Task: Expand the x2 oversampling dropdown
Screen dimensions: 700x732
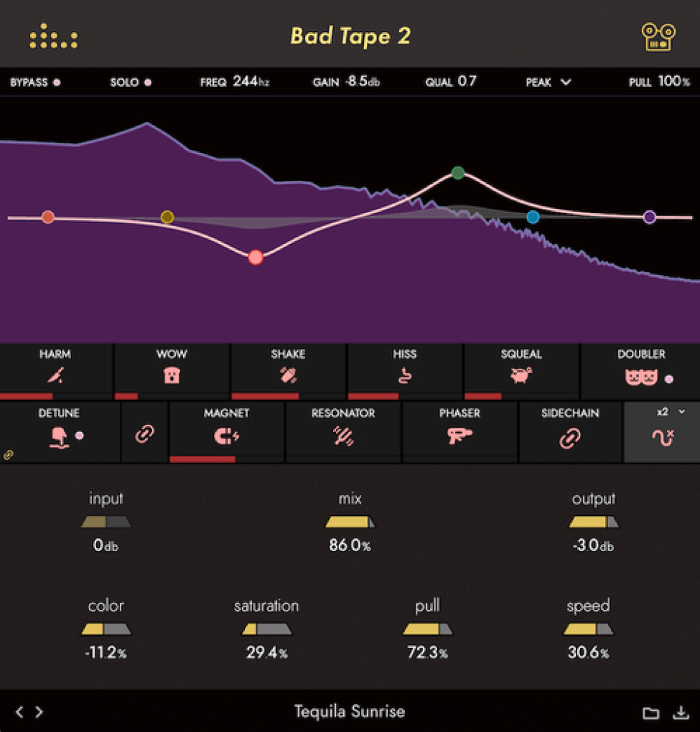Action: (681, 412)
